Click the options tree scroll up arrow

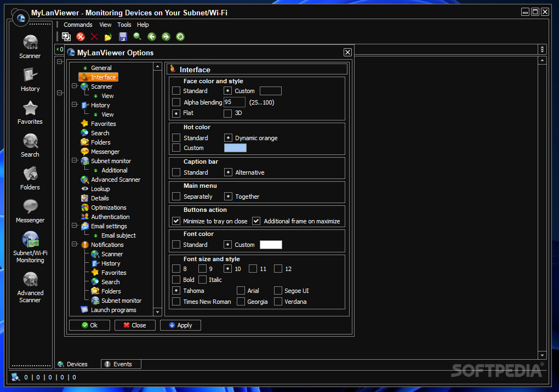158,66
